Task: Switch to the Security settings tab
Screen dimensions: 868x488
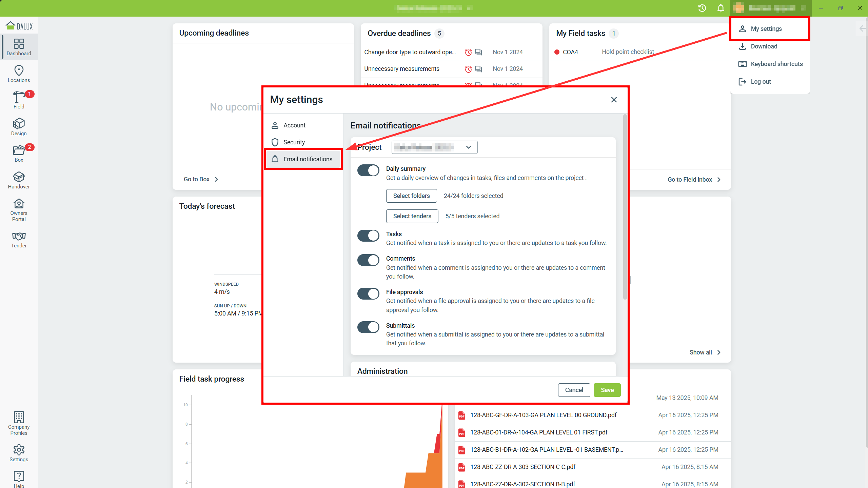Action: tap(294, 142)
